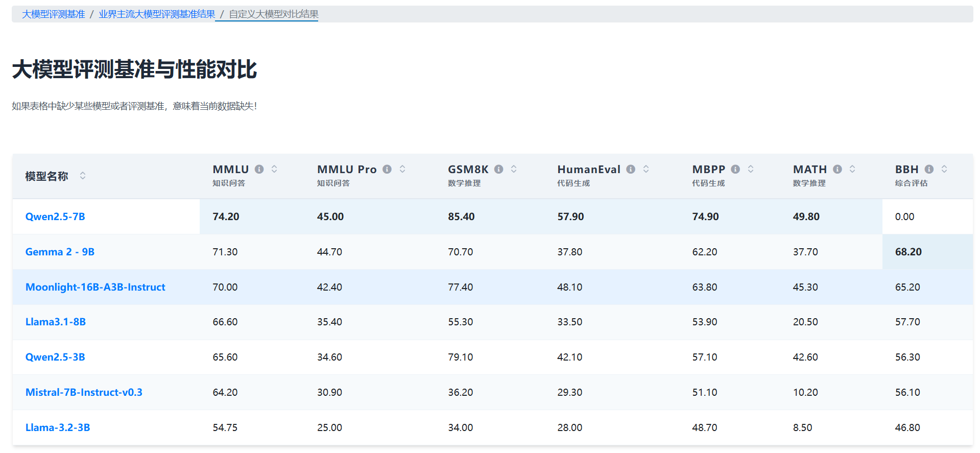Screen dimensions: 980x453
Task: Select the 77.40 GSM8K score cell
Action: [490, 287]
